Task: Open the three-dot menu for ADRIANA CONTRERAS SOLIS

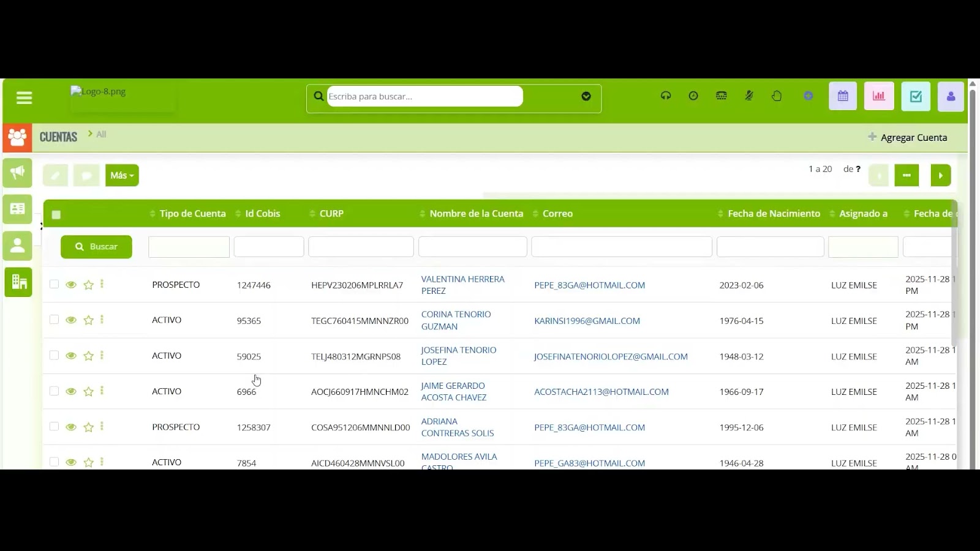Action: 102,427
